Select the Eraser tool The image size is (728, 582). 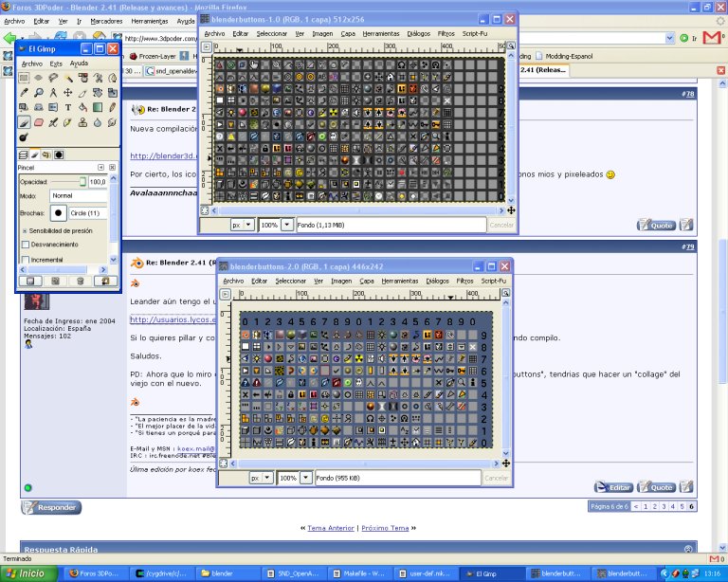[39, 122]
